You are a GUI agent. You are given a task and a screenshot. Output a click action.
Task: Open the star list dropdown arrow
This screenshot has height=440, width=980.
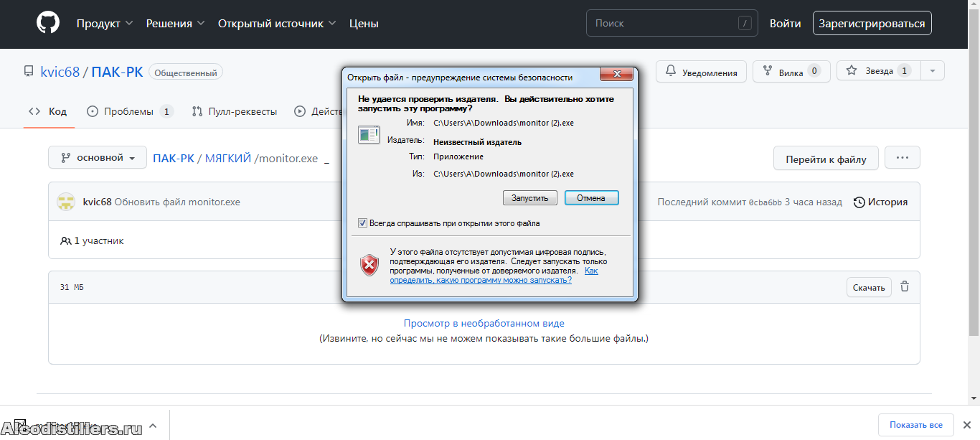pos(932,71)
